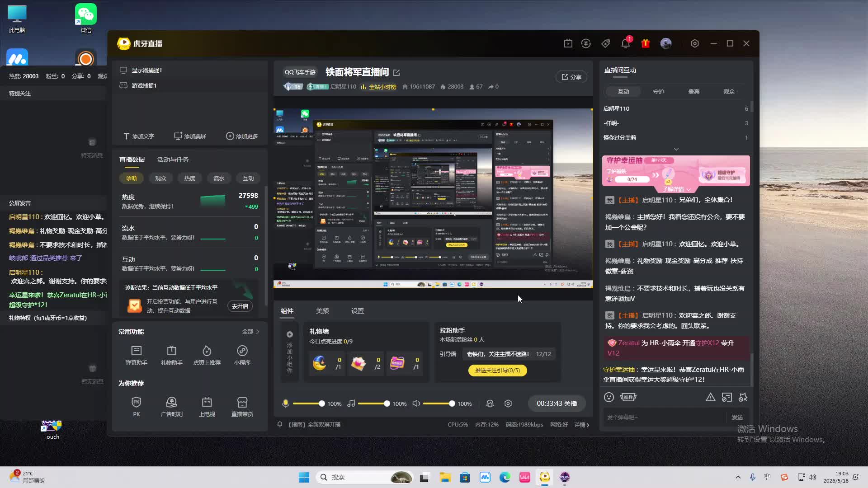Open the 广告时刻 feature
This screenshot has height=488, width=868.
point(171,406)
